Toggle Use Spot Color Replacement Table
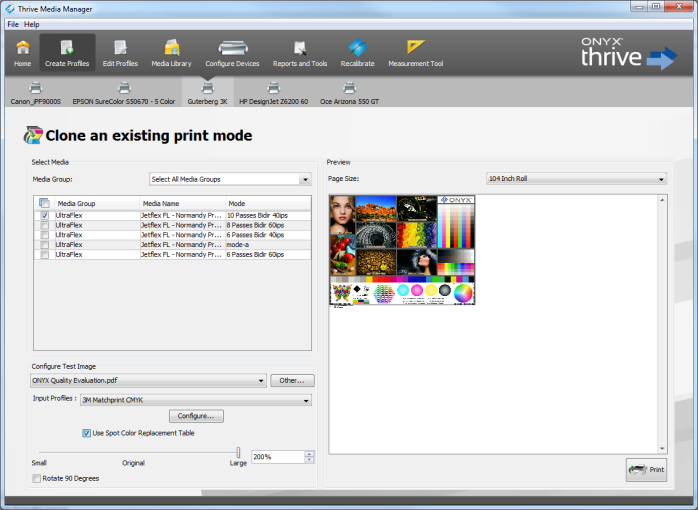The width and height of the screenshot is (698, 510). 86,433
